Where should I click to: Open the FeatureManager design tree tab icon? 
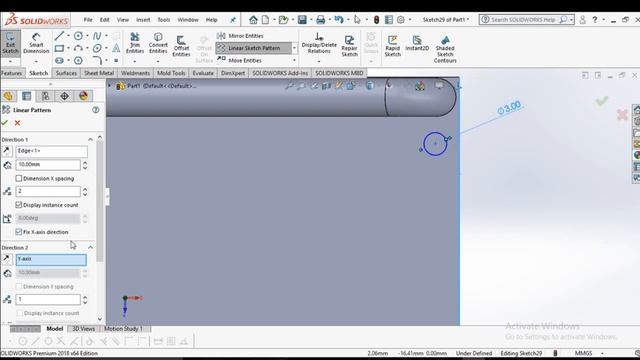pyautogui.click(x=8, y=96)
